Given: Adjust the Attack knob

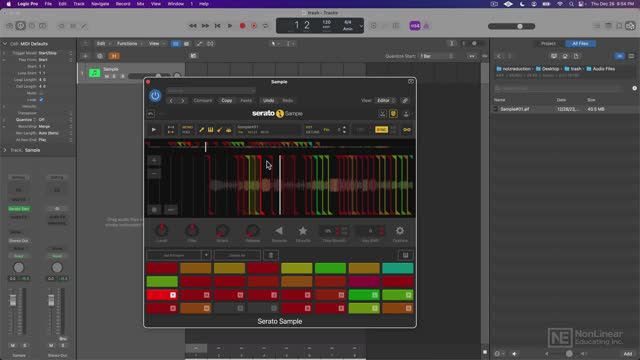Looking at the screenshot, I should 222,231.
